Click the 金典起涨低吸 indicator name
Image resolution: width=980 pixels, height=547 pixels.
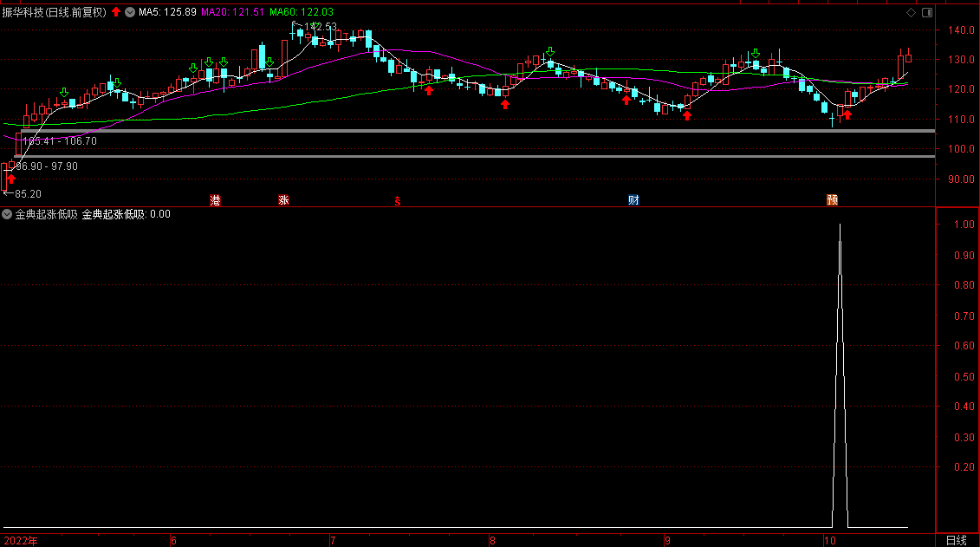46,214
